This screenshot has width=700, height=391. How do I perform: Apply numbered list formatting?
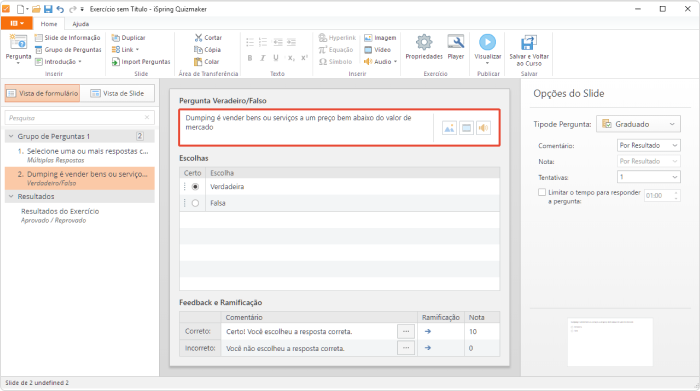tap(263, 42)
